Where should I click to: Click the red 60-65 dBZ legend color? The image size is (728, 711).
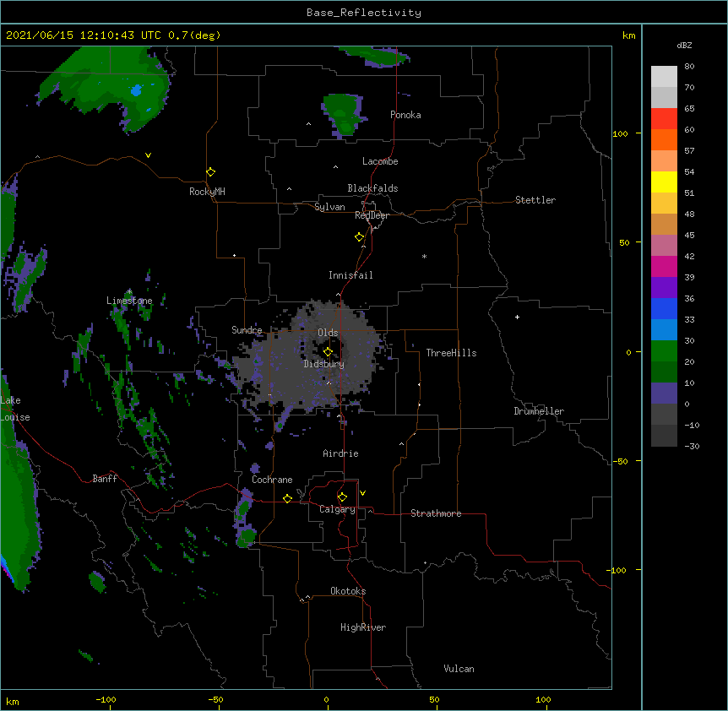(664, 118)
